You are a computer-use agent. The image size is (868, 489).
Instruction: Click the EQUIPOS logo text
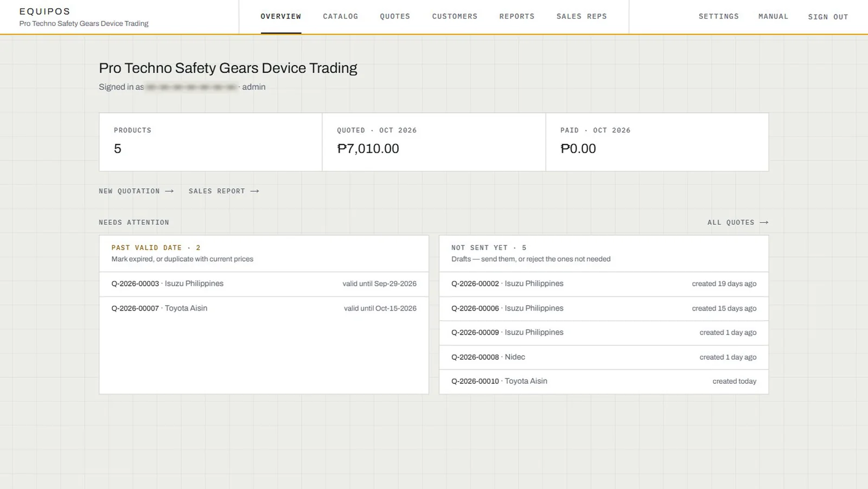(x=44, y=11)
